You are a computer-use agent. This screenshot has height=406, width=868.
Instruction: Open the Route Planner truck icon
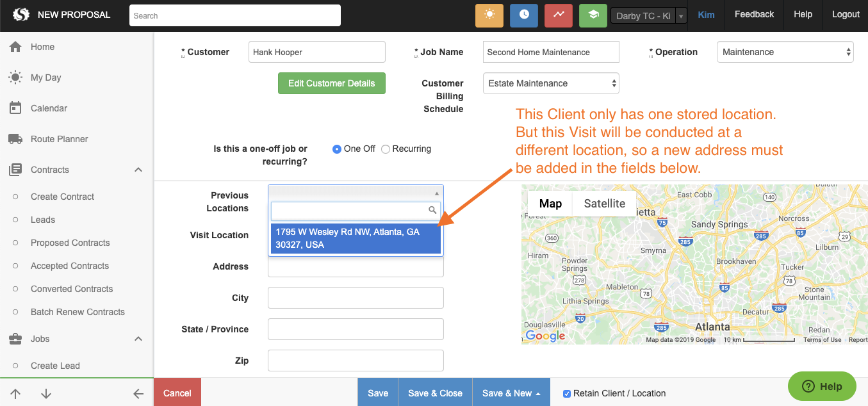pos(15,139)
